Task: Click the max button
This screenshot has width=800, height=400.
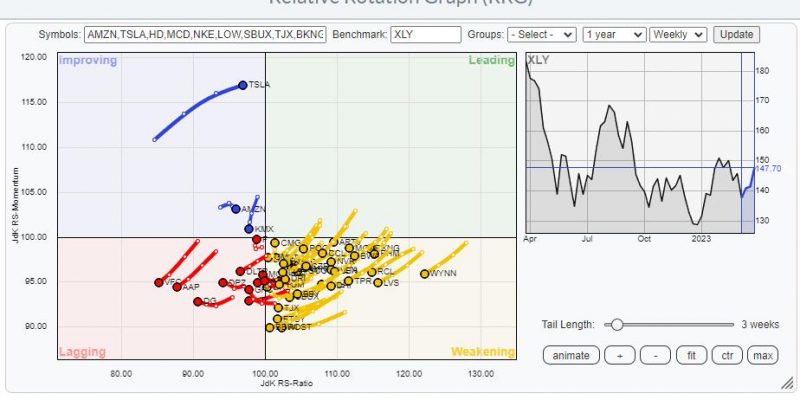Action: tap(763, 355)
